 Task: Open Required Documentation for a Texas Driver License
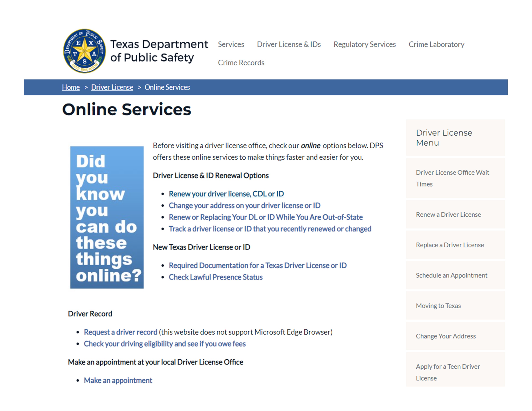(258, 265)
